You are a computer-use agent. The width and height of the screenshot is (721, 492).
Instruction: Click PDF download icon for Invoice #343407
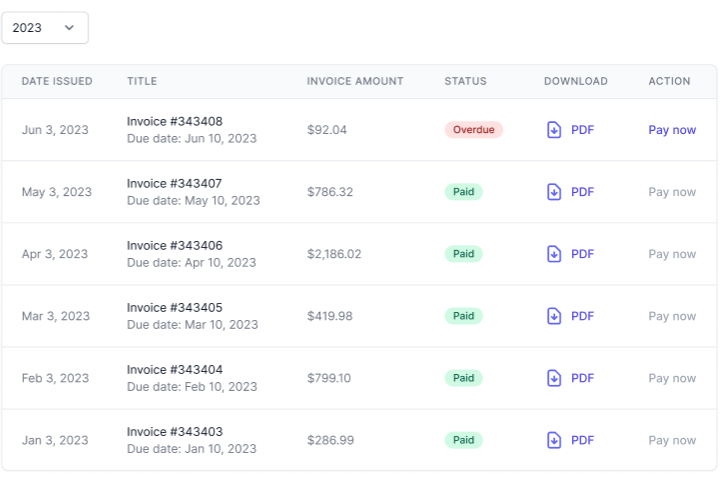point(554,192)
